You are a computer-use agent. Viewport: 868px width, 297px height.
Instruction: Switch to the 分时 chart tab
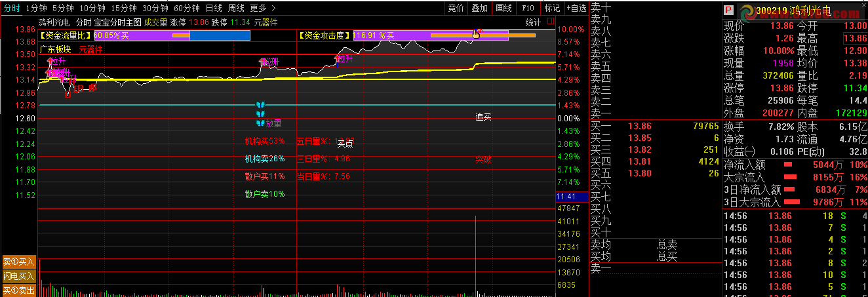(x=10, y=8)
